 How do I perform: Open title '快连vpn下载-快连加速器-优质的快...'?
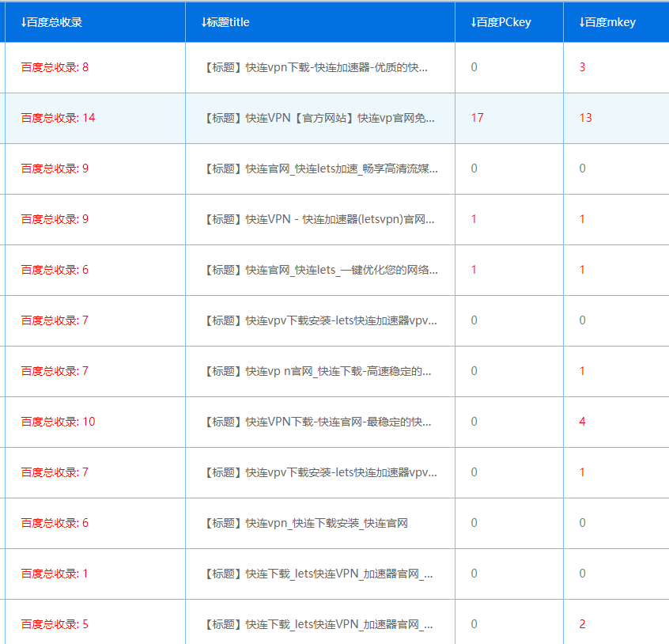[x=316, y=67]
